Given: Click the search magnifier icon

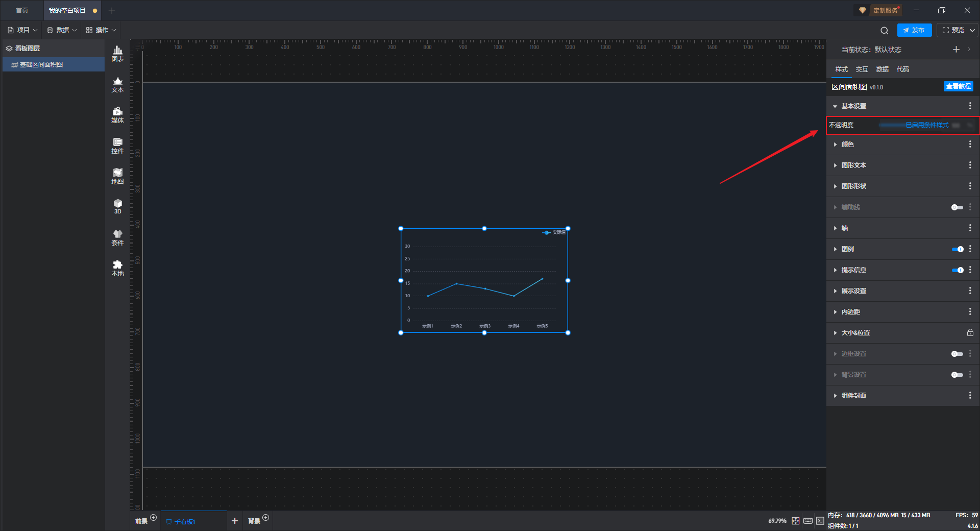Looking at the screenshot, I should (x=885, y=30).
